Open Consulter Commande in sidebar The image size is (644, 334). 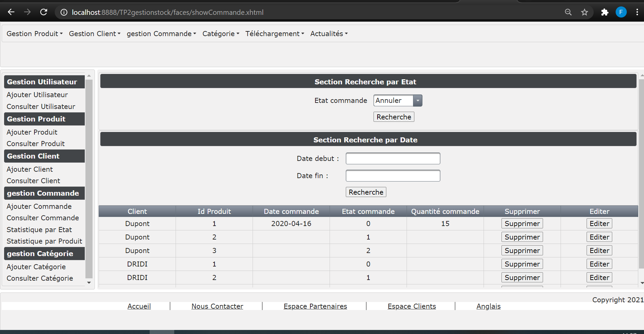(x=43, y=218)
